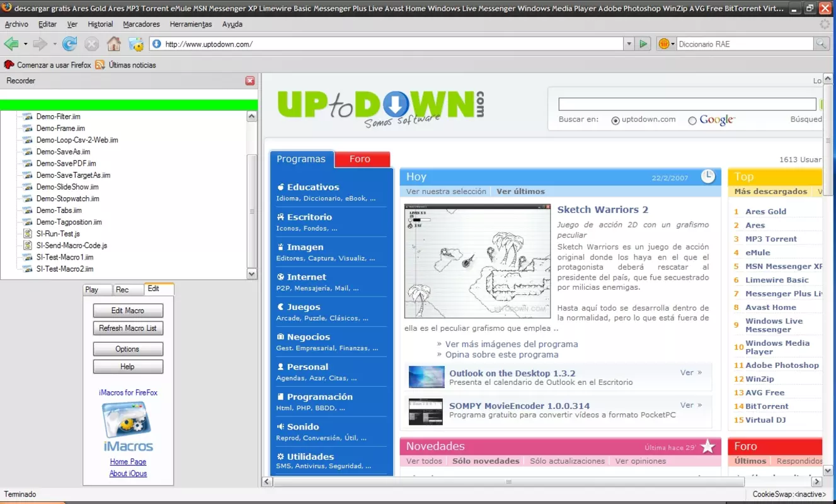
Task: Click in the Diccionario RAE search box
Action: pyautogui.click(x=745, y=44)
